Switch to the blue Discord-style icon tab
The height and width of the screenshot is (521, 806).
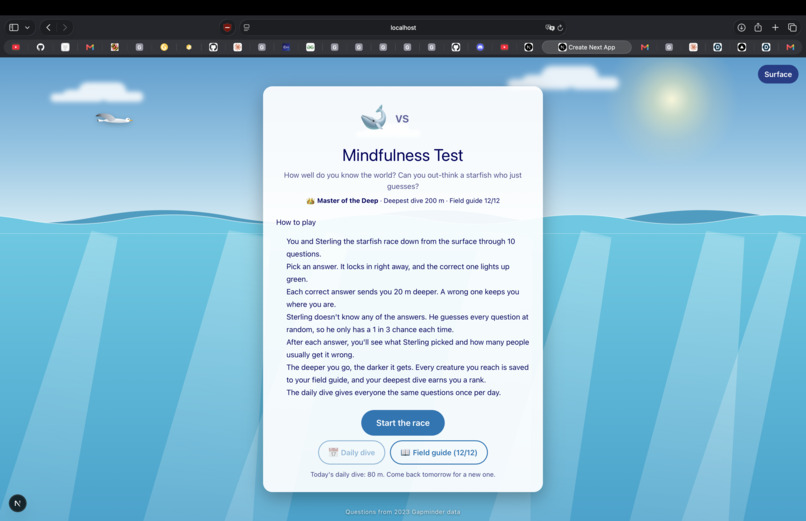(x=480, y=47)
